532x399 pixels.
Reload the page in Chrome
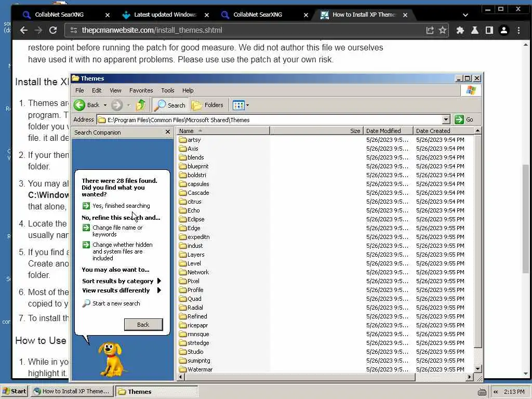53,30
